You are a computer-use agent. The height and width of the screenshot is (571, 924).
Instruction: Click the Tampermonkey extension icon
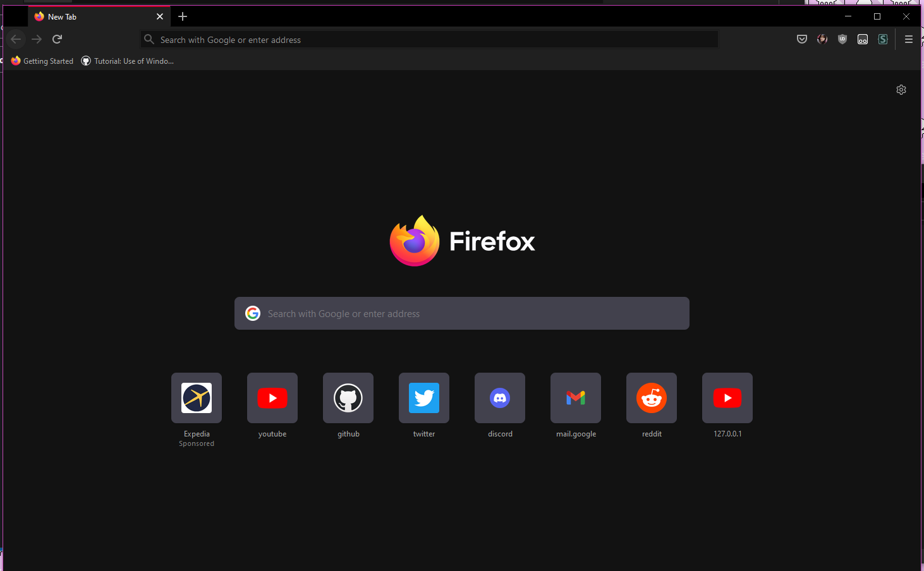coord(863,39)
